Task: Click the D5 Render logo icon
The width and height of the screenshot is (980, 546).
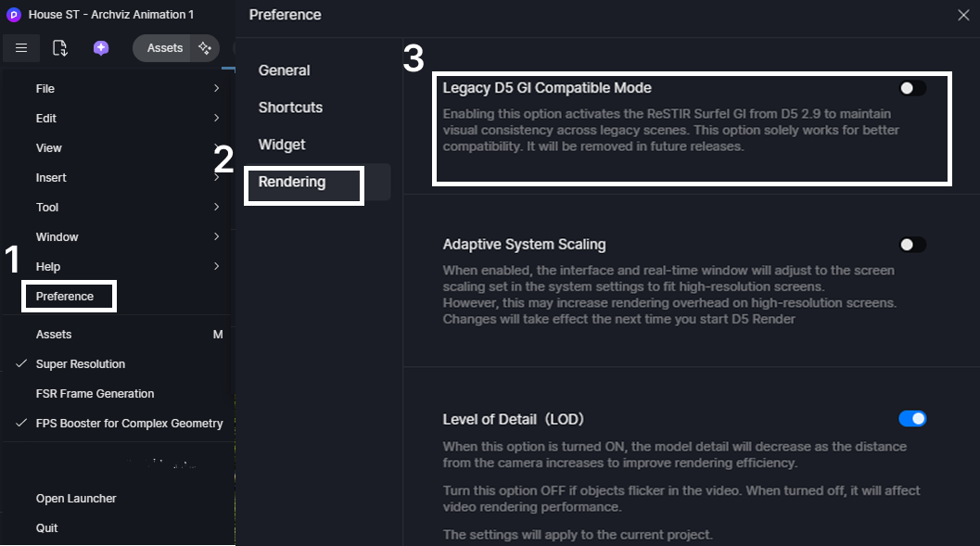Action: coord(13,15)
